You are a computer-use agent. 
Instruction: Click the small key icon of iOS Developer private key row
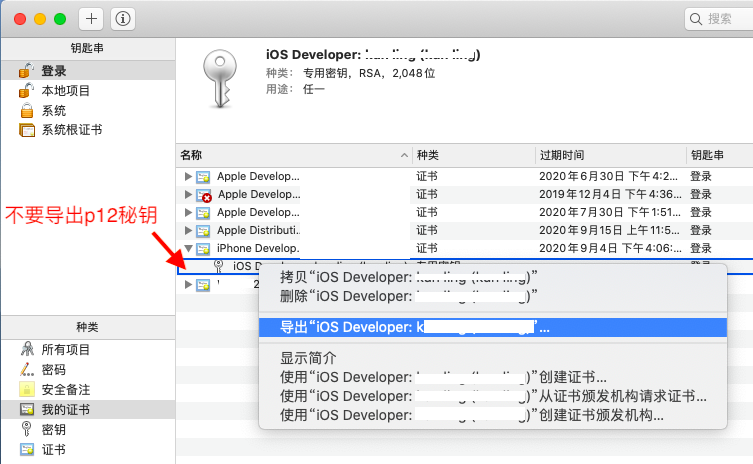coord(219,266)
